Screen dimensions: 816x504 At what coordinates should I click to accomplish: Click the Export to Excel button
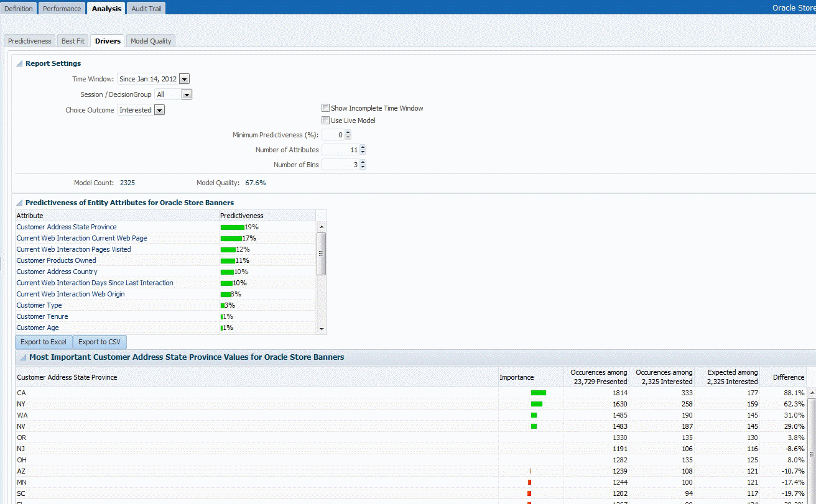[x=44, y=342]
